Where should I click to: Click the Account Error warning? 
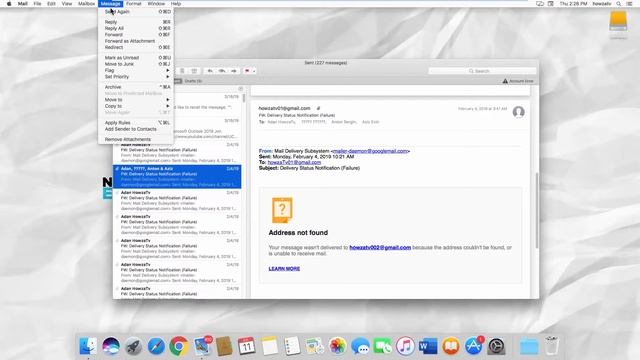click(518, 81)
